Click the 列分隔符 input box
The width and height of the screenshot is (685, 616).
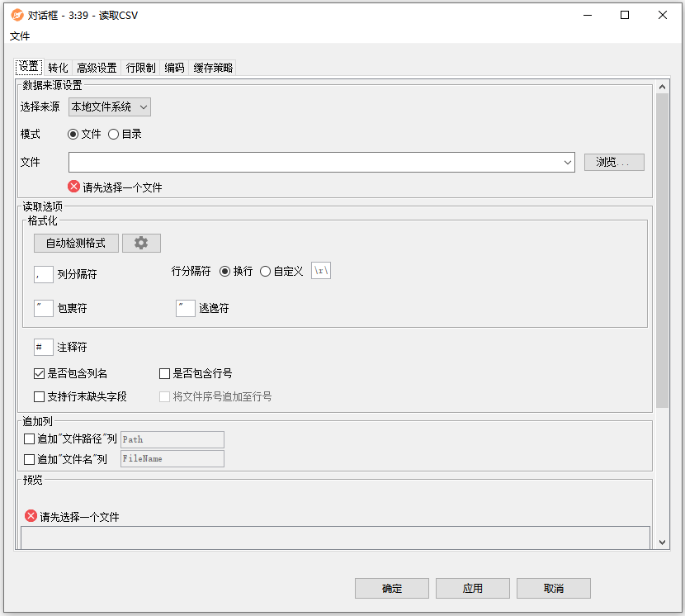coord(44,274)
